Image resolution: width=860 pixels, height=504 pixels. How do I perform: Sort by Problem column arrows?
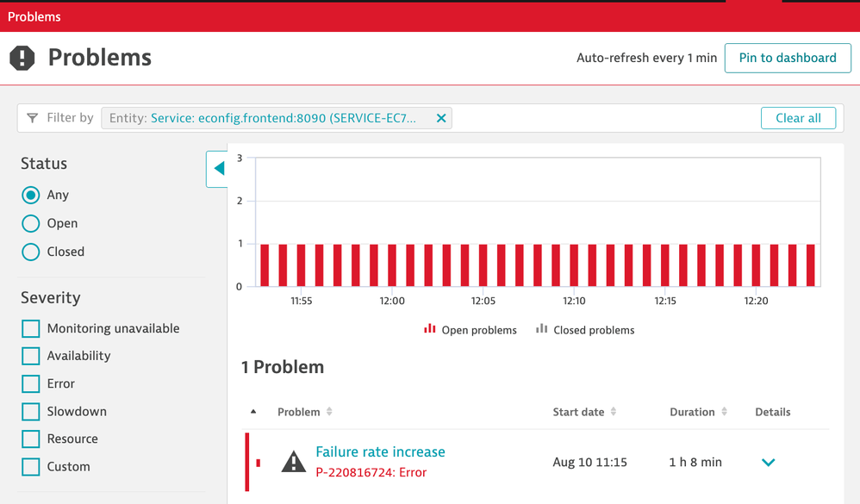click(x=329, y=412)
